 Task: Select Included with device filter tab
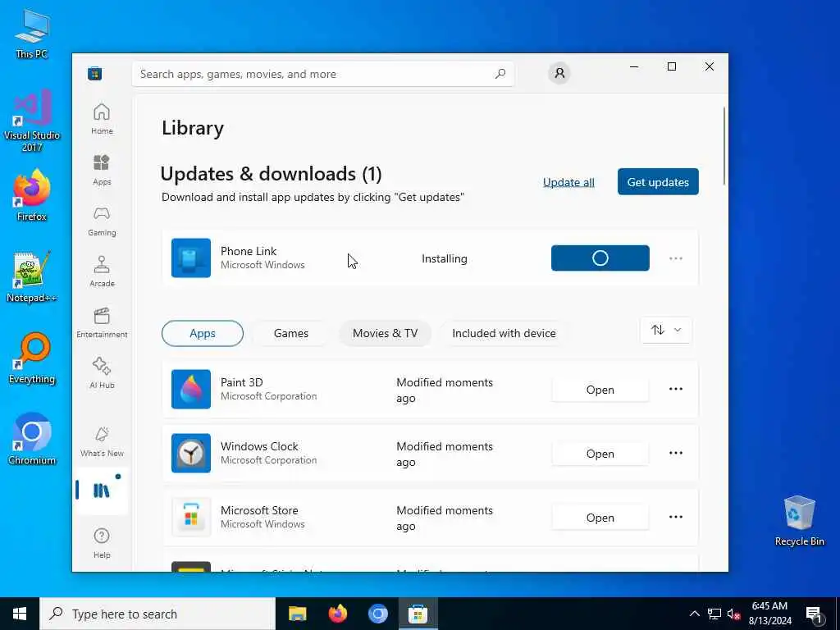pos(504,333)
